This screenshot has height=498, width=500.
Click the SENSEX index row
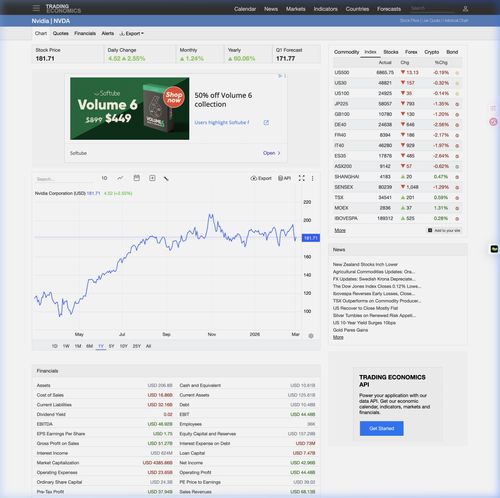click(x=398, y=187)
